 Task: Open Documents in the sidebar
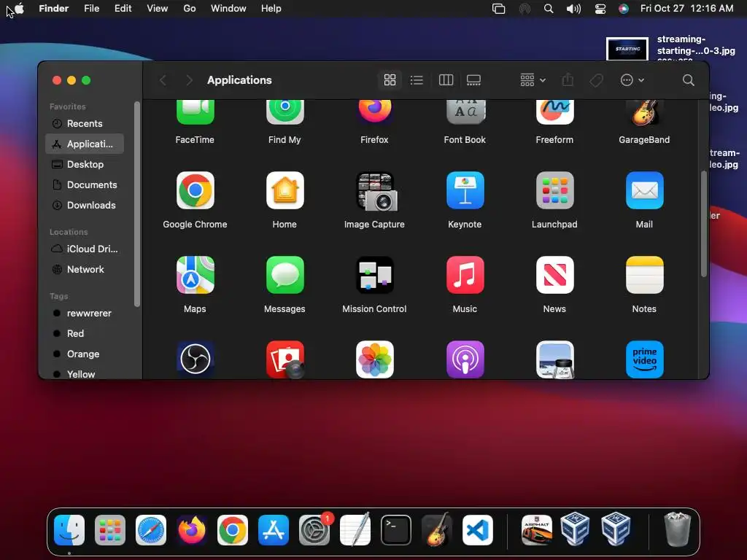[x=85, y=184]
